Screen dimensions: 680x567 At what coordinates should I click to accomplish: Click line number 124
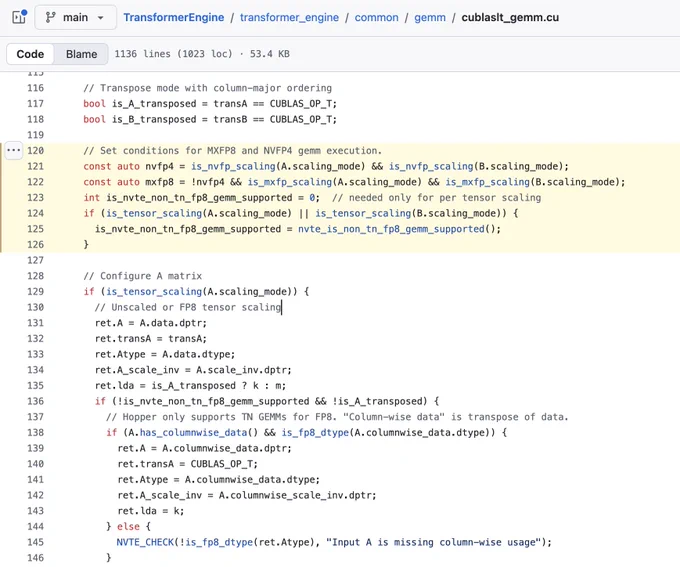[36, 213]
